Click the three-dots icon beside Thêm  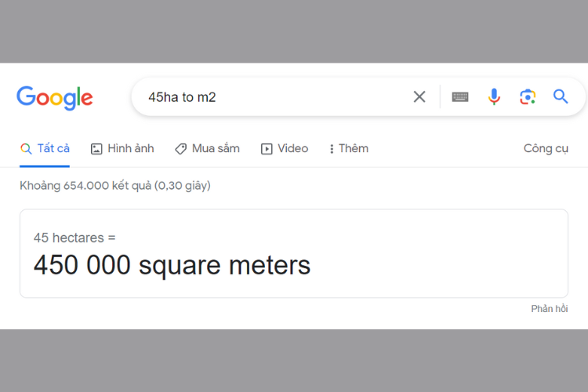(332, 149)
